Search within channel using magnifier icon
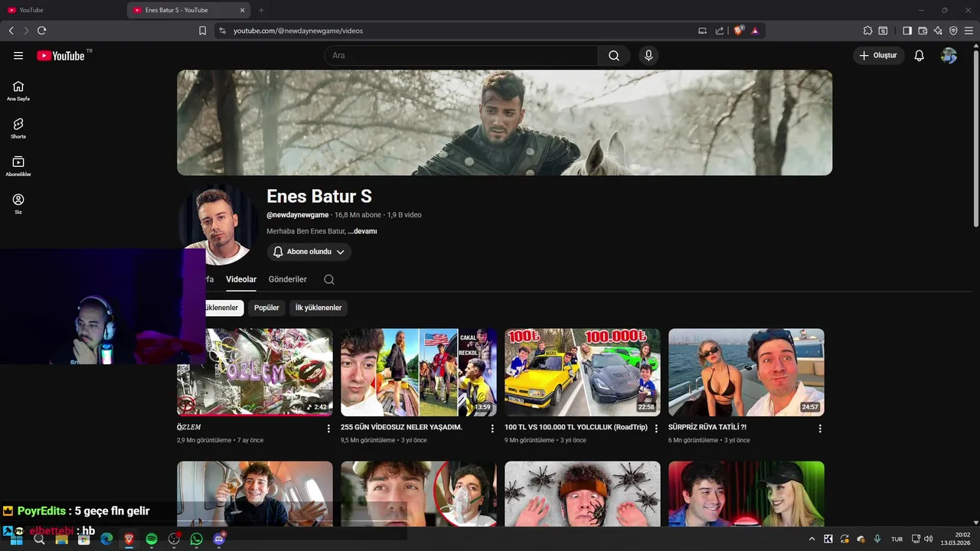 point(329,279)
